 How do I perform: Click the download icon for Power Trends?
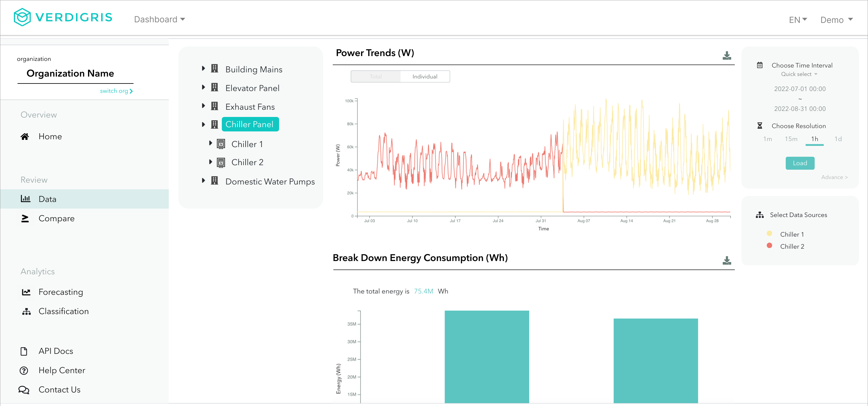(x=727, y=55)
